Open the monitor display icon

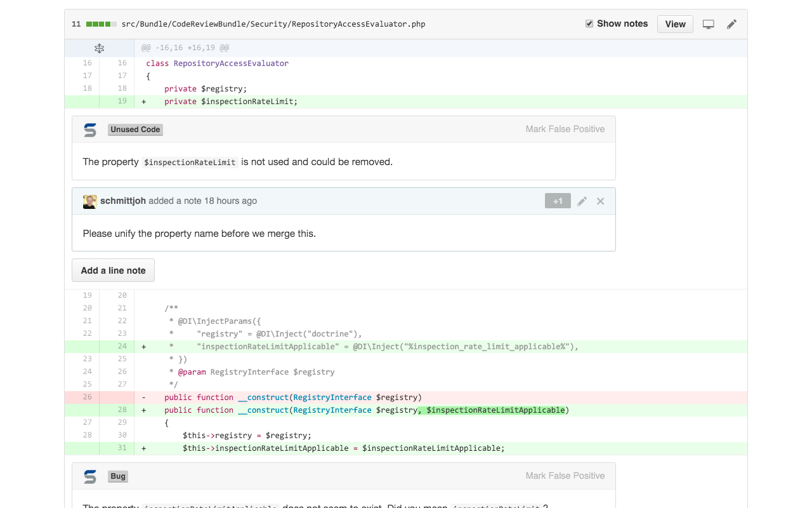(709, 24)
